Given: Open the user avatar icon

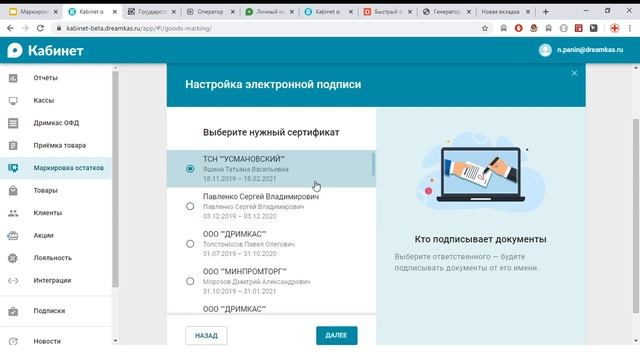Looking at the screenshot, I should (545, 50).
